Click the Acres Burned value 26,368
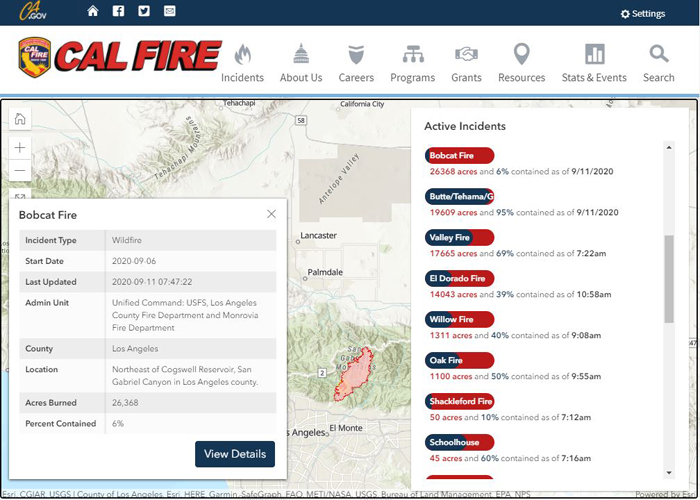The width and height of the screenshot is (700, 500). (x=125, y=403)
